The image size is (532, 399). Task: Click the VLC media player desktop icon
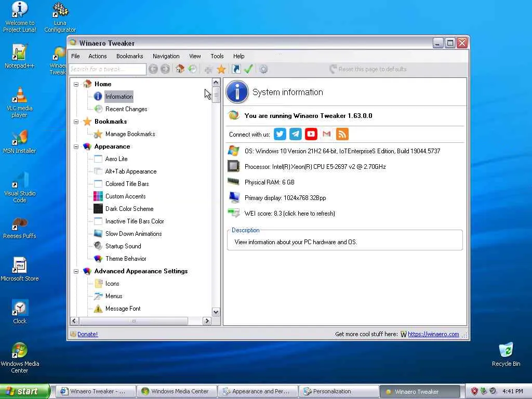(x=20, y=102)
